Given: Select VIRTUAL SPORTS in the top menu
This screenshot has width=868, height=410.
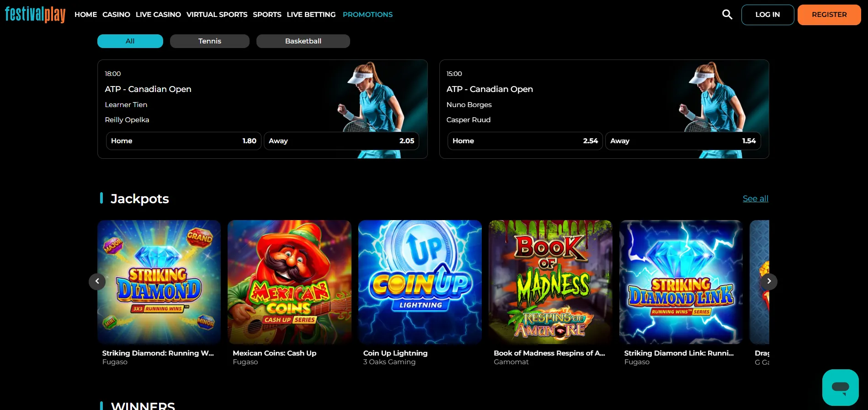Looking at the screenshot, I should (217, 15).
